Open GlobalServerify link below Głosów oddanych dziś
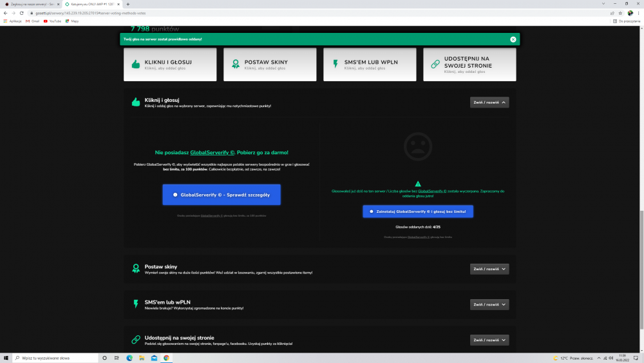Viewport: 644px width, 363px height. click(419, 237)
